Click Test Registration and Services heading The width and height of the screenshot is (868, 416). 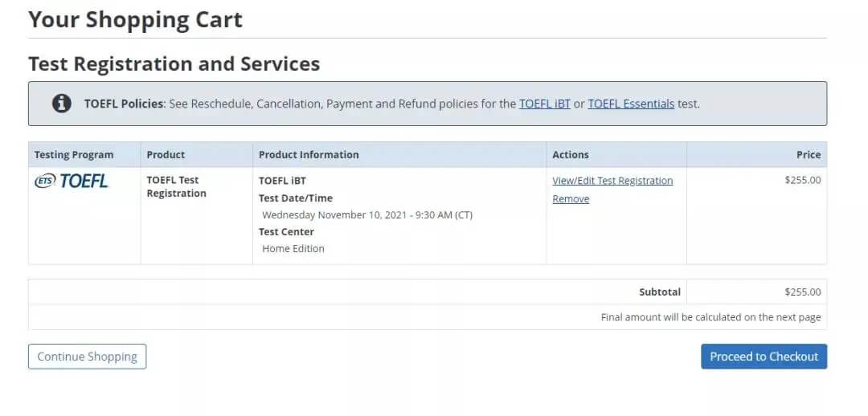point(174,64)
